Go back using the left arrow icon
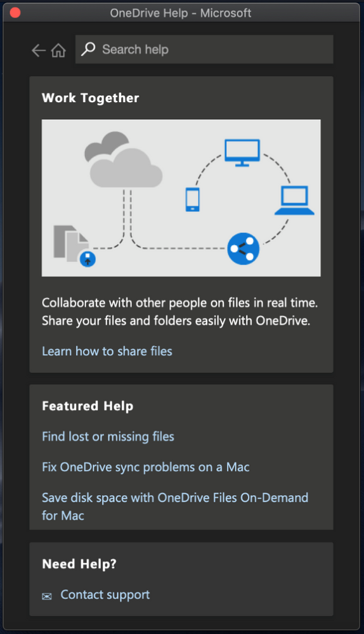The width and height of the screenshot is (364, 634). click(39, 51)
